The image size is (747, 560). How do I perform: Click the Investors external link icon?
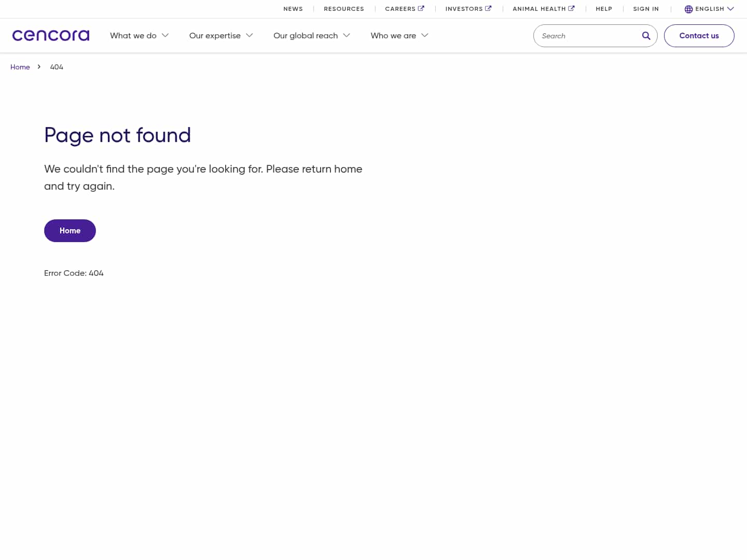point(488,8)
